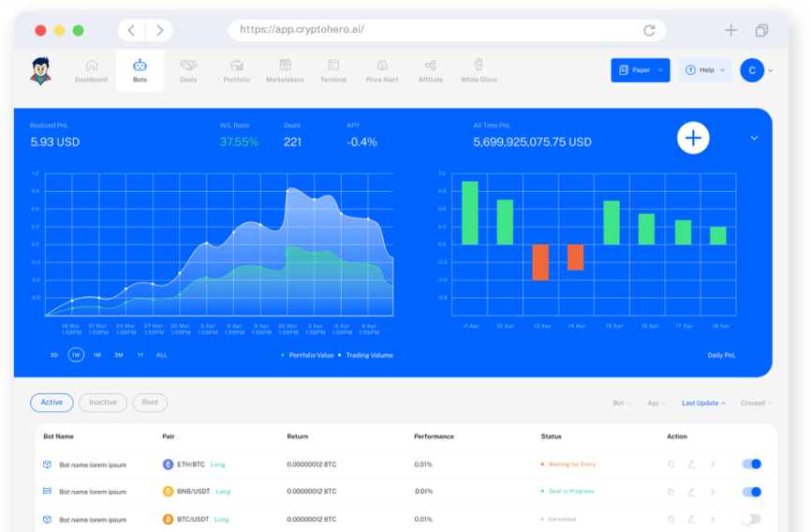Click the CryptoHero superhero logo
The image size is (811, 532).
point(40,71)
